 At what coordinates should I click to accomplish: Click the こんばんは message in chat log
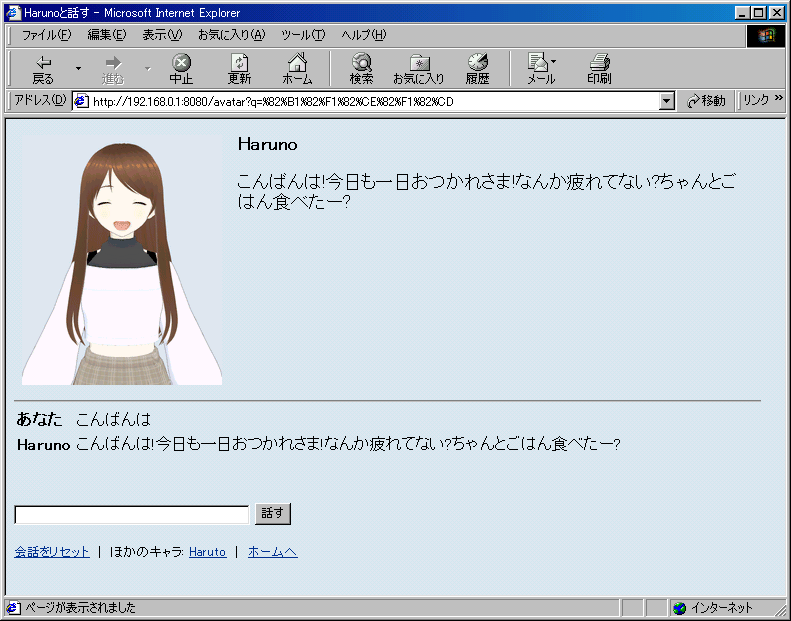coord(114,419)
